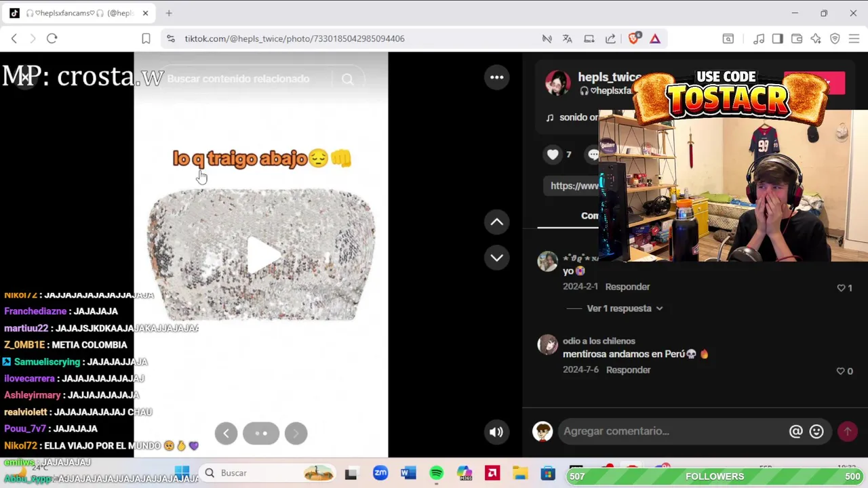Open Brave Rewards triangle icon
The height and width of the screenshot is (488, 868).
coord(655,39)
